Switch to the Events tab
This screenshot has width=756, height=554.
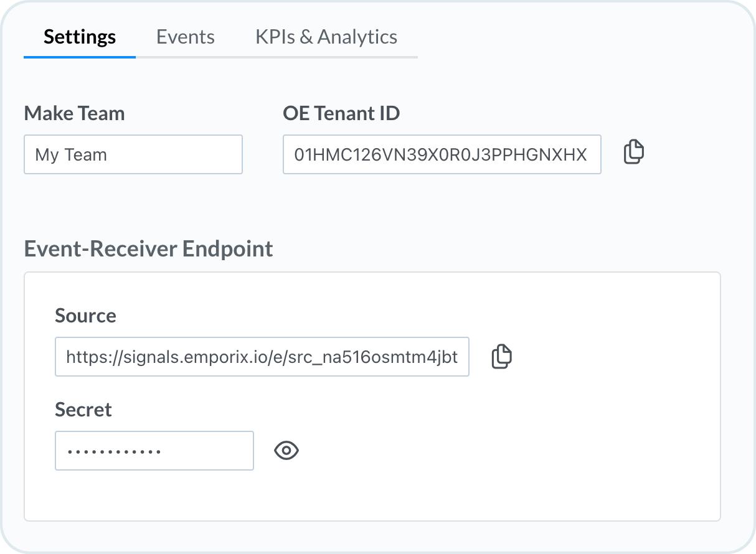185,37
